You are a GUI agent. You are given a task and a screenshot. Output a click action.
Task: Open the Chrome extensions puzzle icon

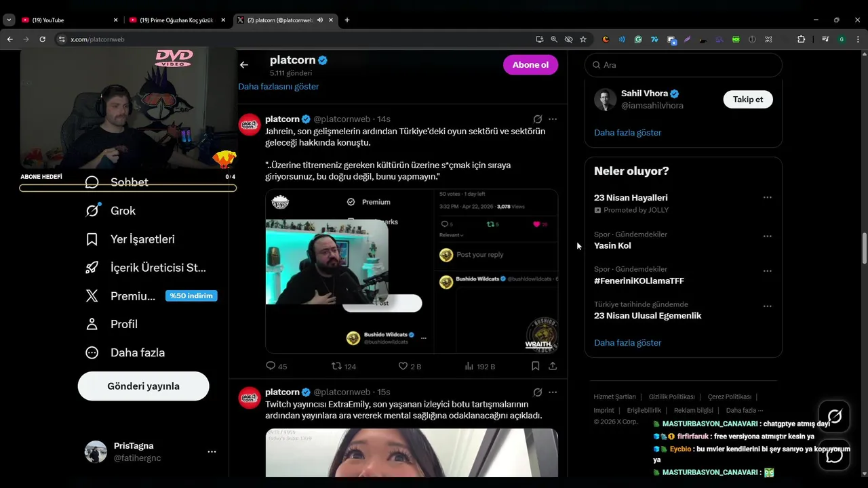pyautogui.click(x=801, y=39)
